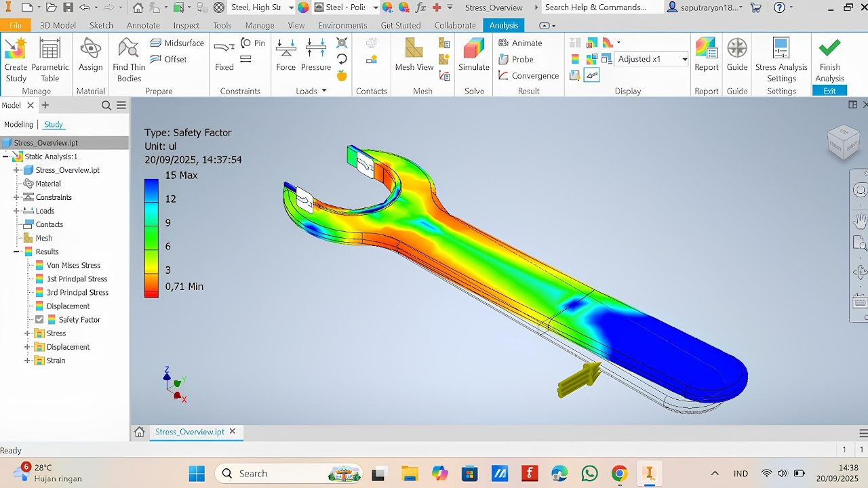Click the Create Study tool
868x488 pixels.
click(16, 60)
